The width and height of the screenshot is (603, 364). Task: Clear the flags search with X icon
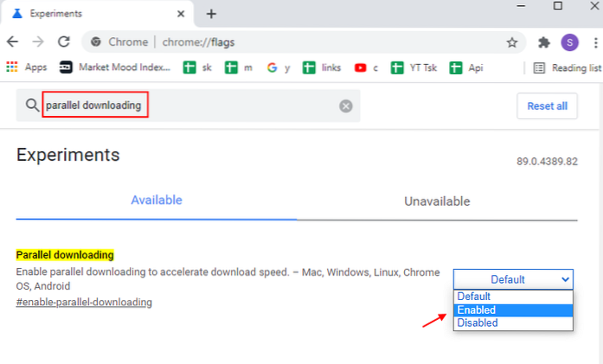345,105
